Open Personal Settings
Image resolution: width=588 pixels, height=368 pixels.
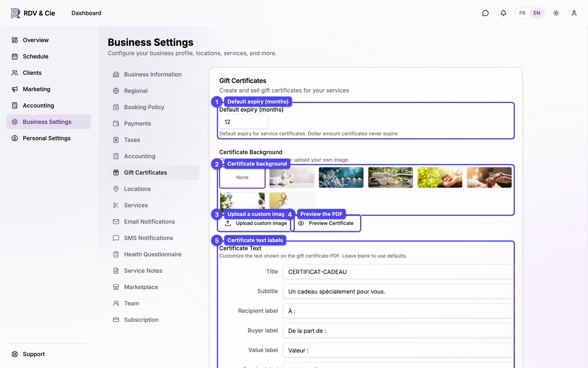[x=49, y=138]
